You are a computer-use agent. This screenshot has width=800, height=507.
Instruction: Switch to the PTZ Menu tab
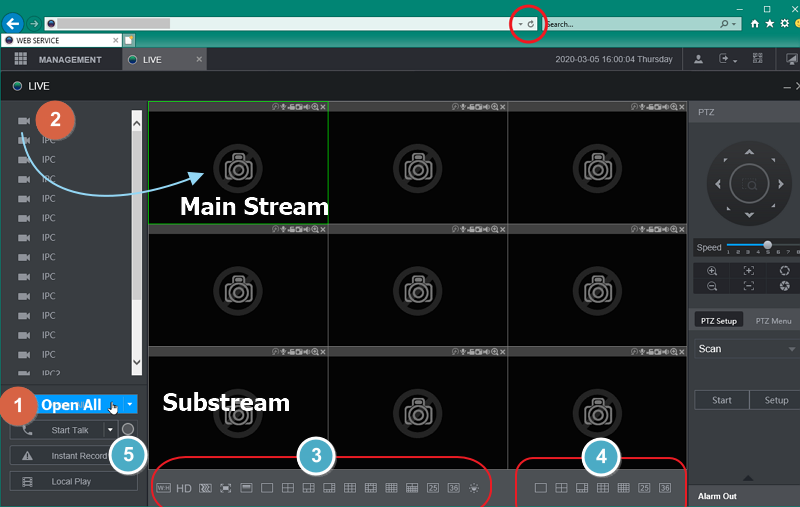click(x=773, y=321)
